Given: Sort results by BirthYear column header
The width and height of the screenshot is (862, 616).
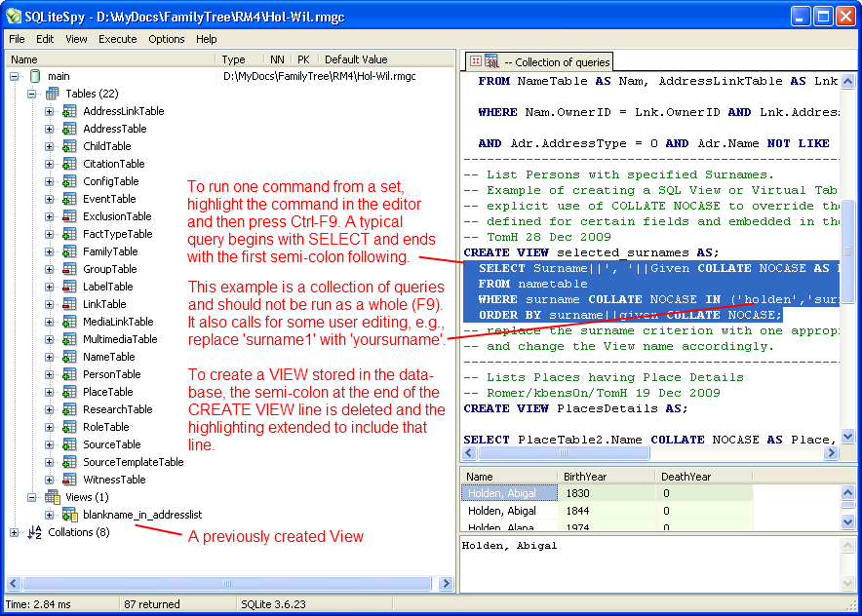Looking at the screenshot, I should click(x=606, y=477).
